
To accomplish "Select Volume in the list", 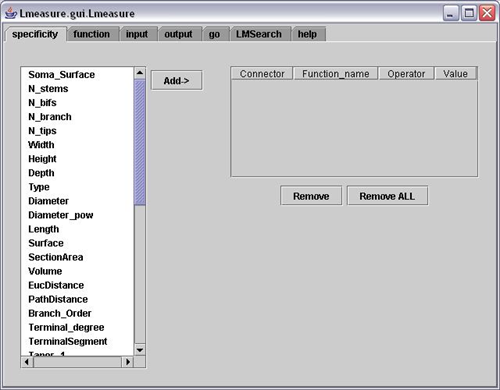I will 77,271.
